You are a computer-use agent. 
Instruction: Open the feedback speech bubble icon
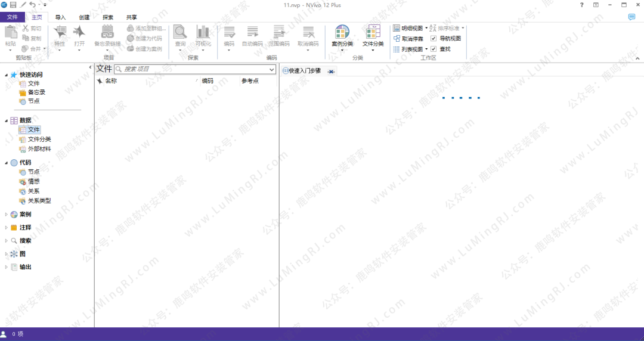click(x=631, y=17)
